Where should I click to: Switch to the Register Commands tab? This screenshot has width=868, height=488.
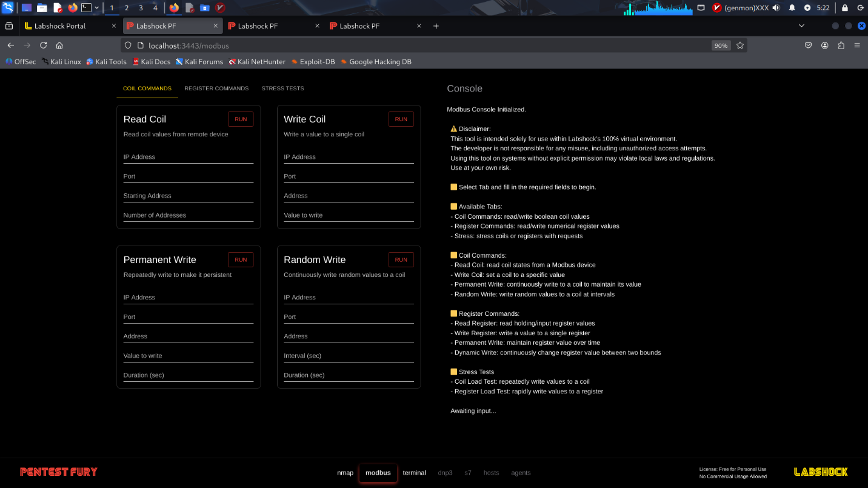point(216,89)
